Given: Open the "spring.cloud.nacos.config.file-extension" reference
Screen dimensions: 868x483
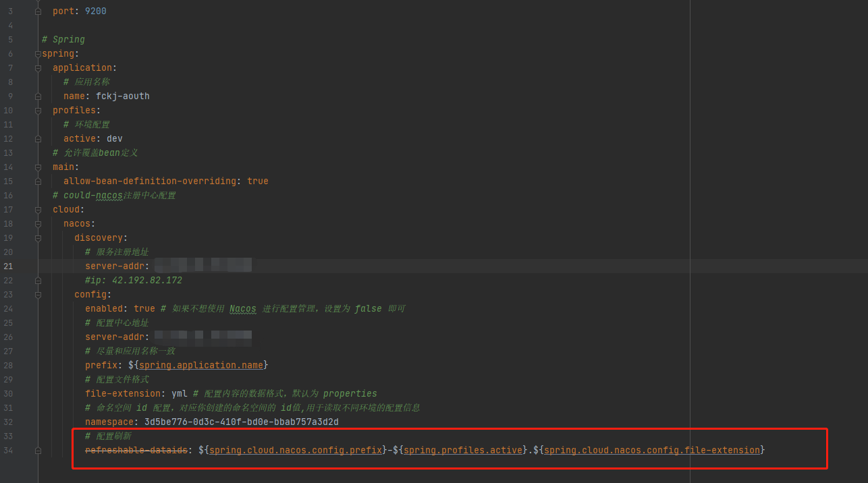Looking at the screenshot, I should [651, 450].
